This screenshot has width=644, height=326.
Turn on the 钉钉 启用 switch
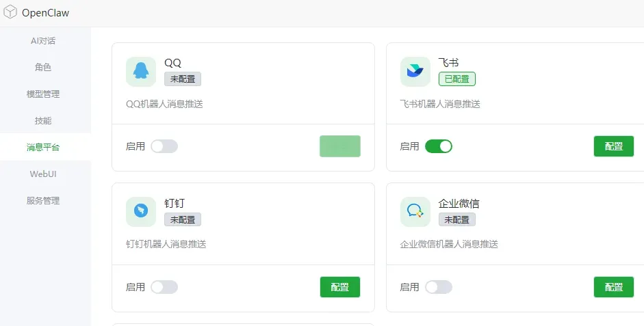pyautogui.click(x=164, y=287)
